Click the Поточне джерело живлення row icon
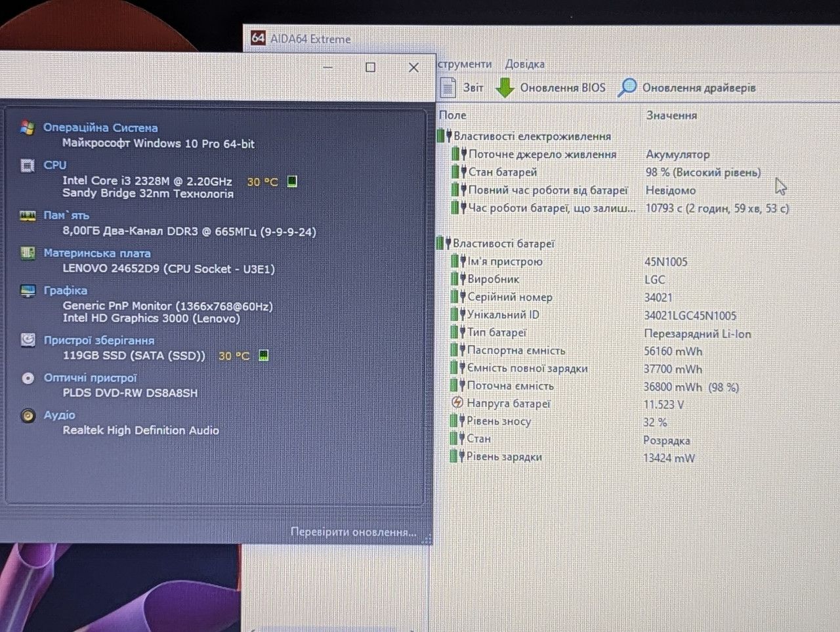 click(x=458, y=154)
